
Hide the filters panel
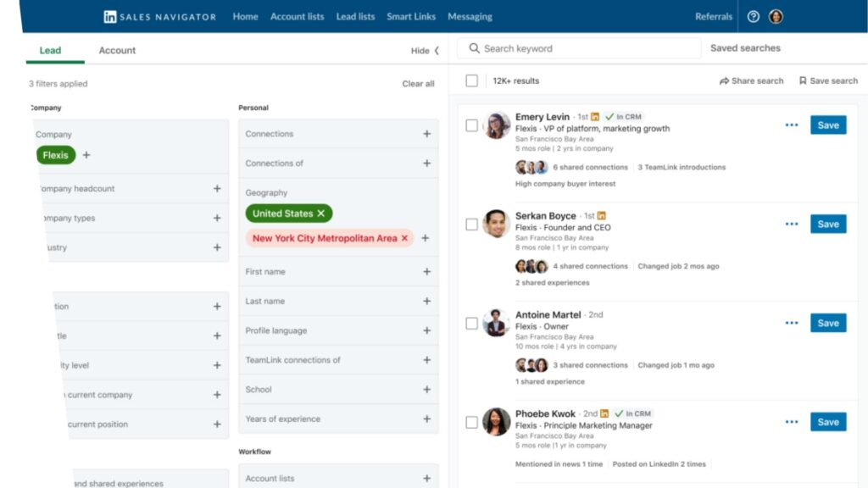425,51
